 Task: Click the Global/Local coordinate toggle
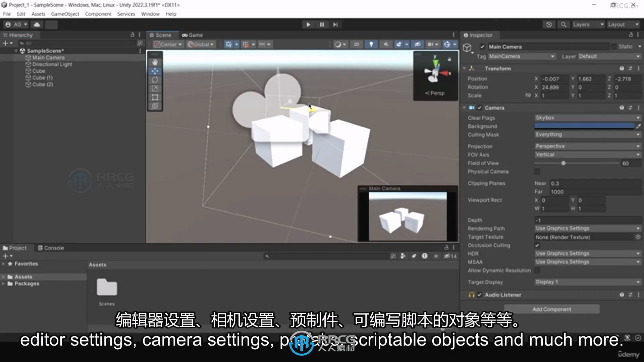pyautogui.click(x=200, y=44)
